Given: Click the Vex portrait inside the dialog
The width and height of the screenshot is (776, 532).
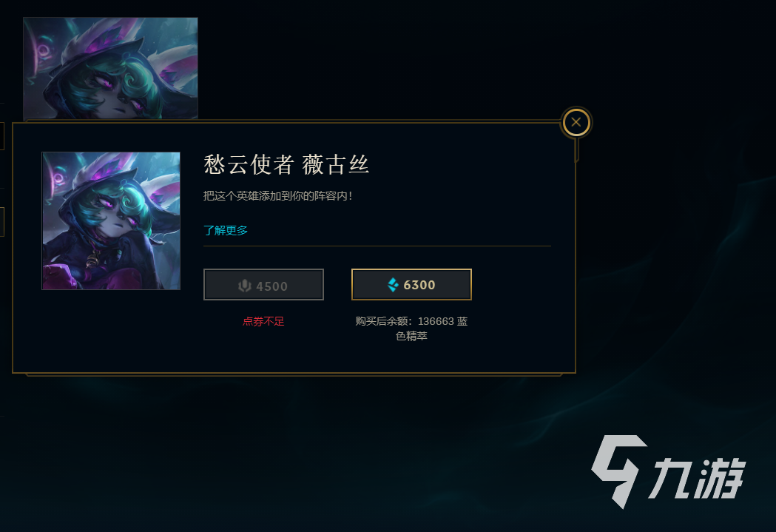Looking at the screenshot, I should (111, 220).
